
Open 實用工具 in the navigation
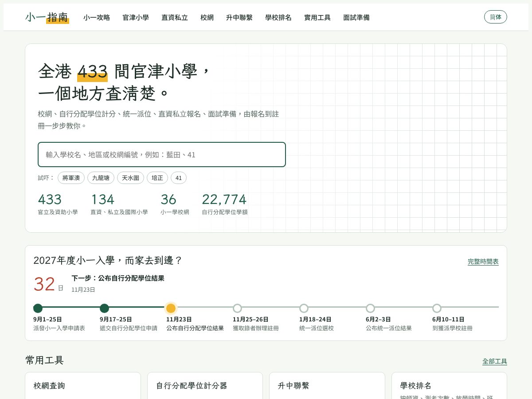pyautogui.click(x=317, y=18)
